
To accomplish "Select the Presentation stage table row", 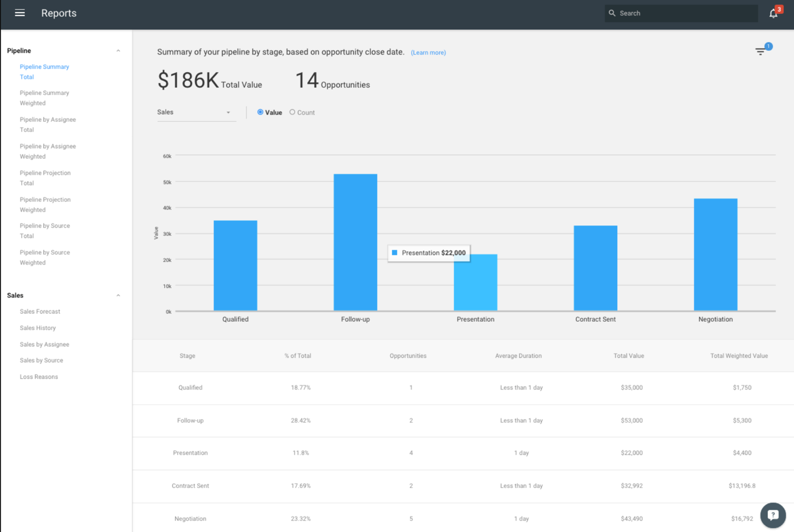I will pos(463,454).
